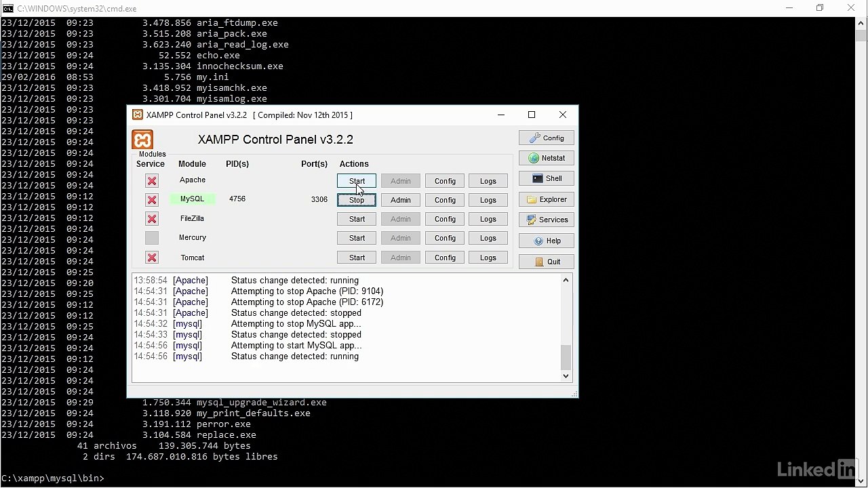Open the Services manager button
The height and width of the screenshot is (488, 868).
coord(547,220)
